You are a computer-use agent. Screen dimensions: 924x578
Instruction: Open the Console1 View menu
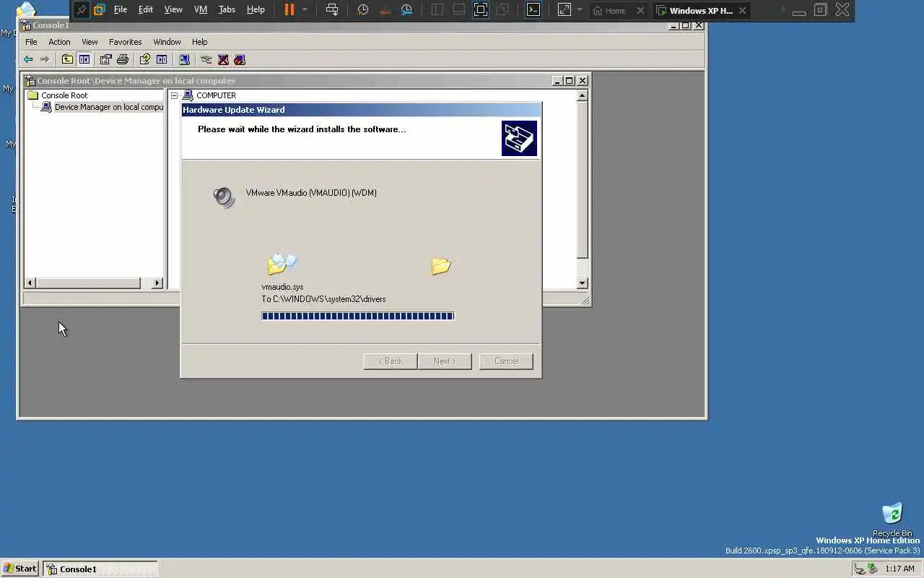click(90, 42)
